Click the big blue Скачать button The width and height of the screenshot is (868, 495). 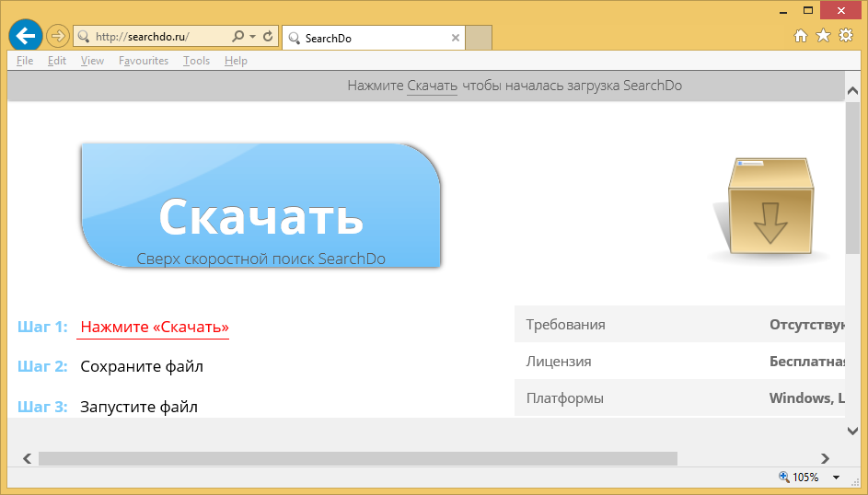tap(261, 208)
